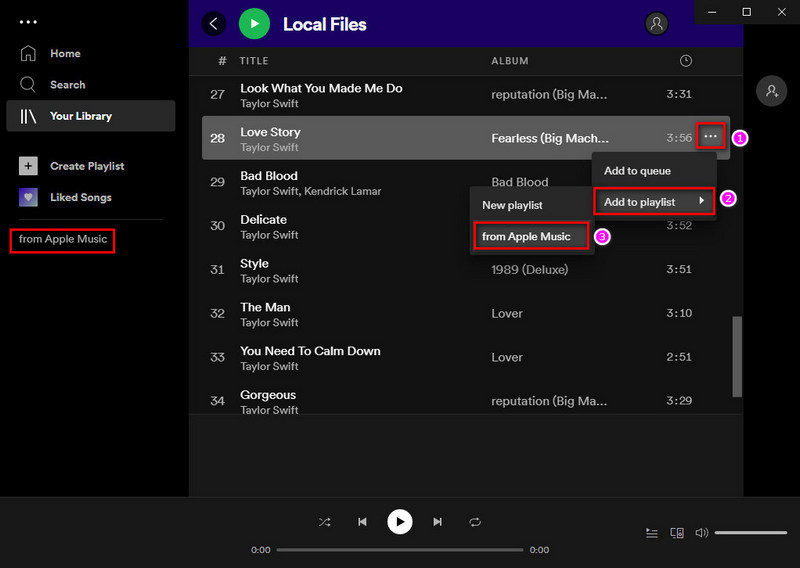Click the track list scrollbar thumb

pyautogui.click(x=737, y=356)
